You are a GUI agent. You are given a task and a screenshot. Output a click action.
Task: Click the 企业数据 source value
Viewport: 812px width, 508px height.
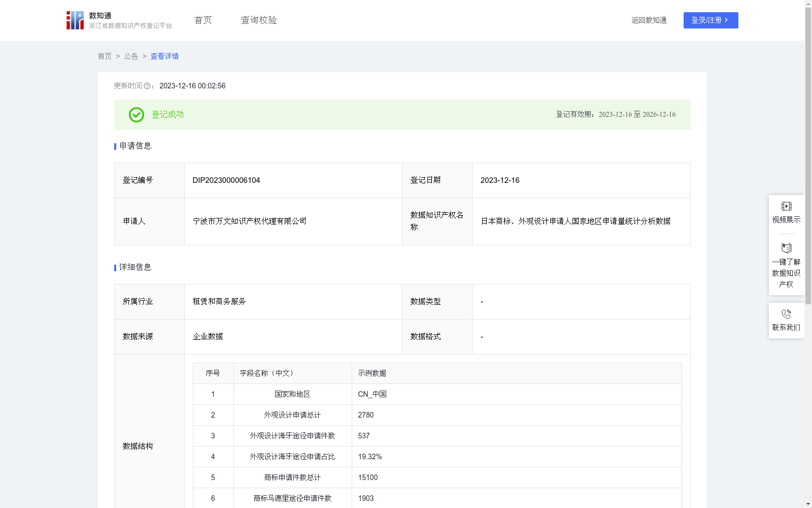208,337
